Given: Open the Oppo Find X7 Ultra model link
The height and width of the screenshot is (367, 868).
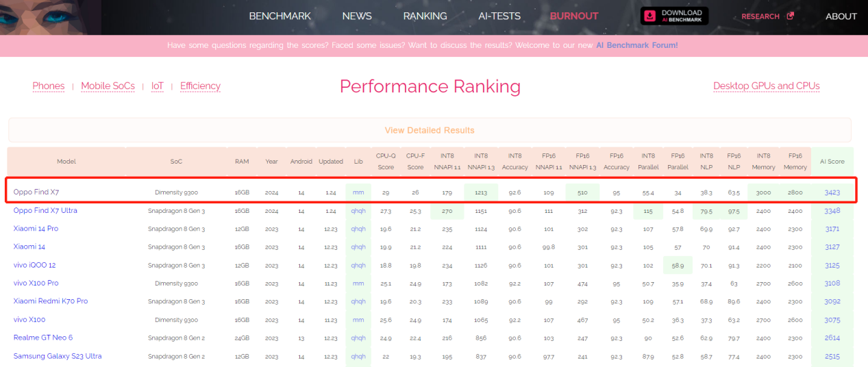Looking at the screenshot, I should 45,211.
